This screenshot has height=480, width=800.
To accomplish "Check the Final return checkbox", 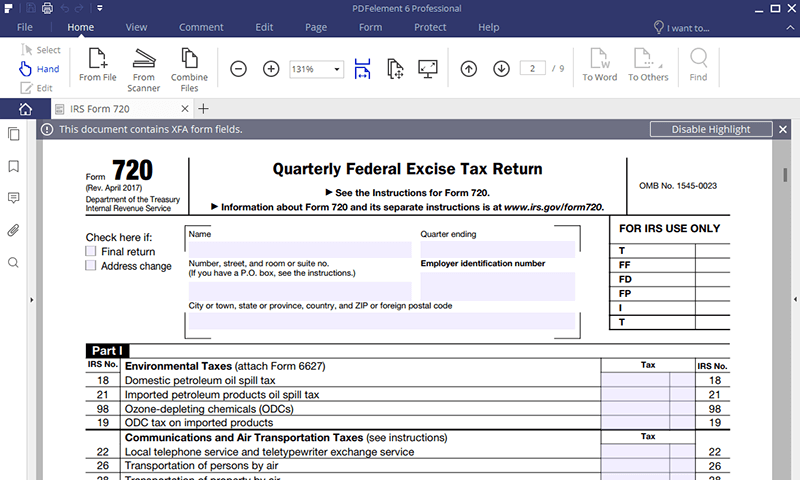I will [90, 251].
